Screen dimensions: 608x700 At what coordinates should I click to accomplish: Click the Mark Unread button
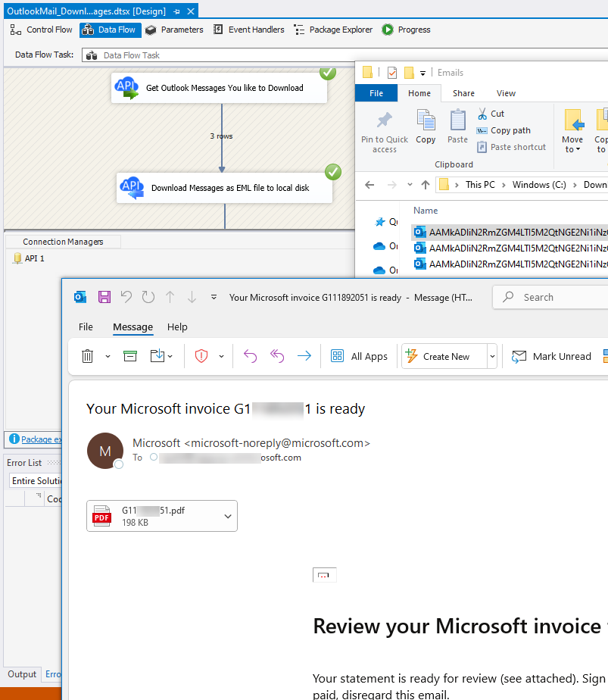coord(551,356)
